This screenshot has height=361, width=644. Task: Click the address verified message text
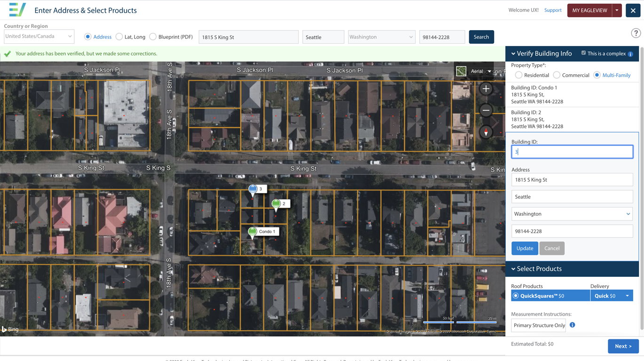coord(86,54)
